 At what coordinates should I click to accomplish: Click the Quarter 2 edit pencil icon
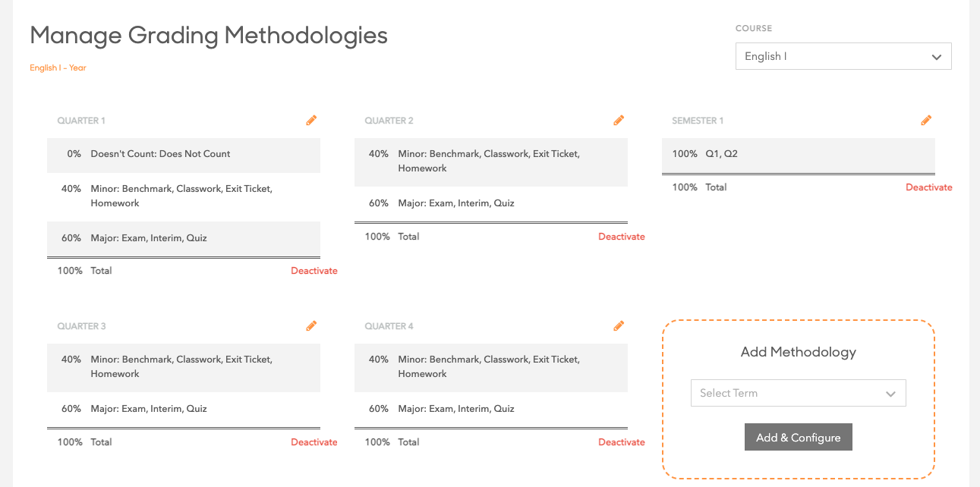619,121
